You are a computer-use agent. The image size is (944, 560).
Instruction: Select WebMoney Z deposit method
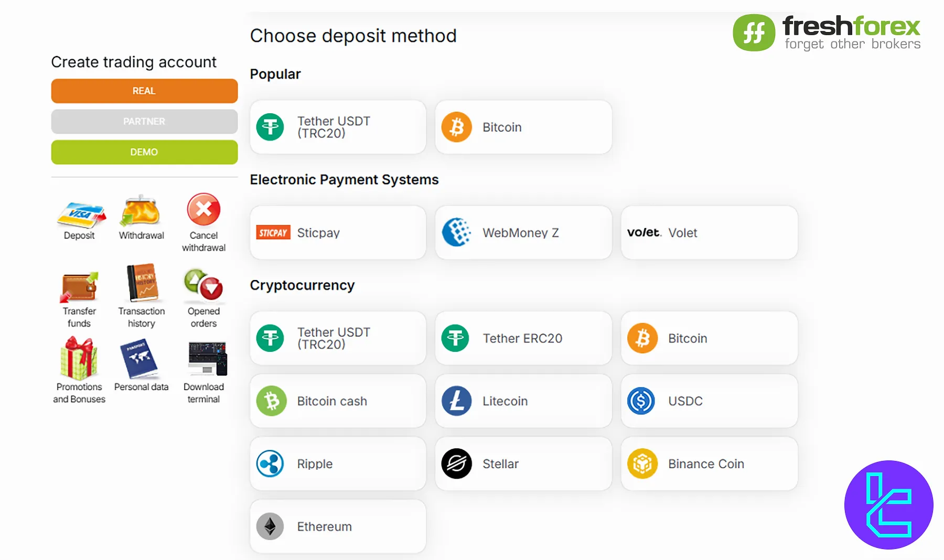pyautogui.click(x=523, y=233)
